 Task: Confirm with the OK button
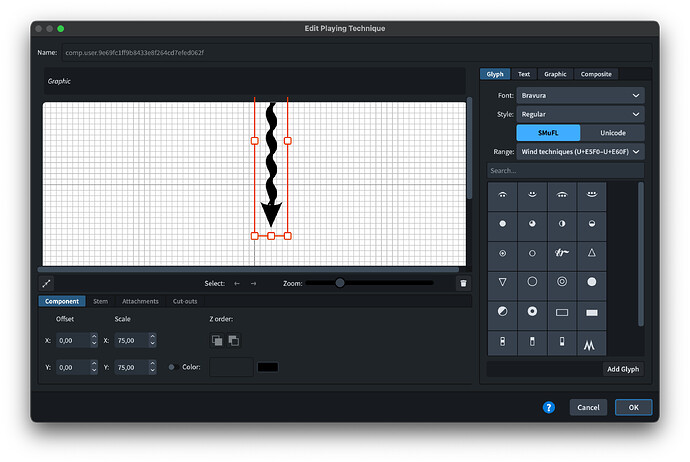pos(633,407)
